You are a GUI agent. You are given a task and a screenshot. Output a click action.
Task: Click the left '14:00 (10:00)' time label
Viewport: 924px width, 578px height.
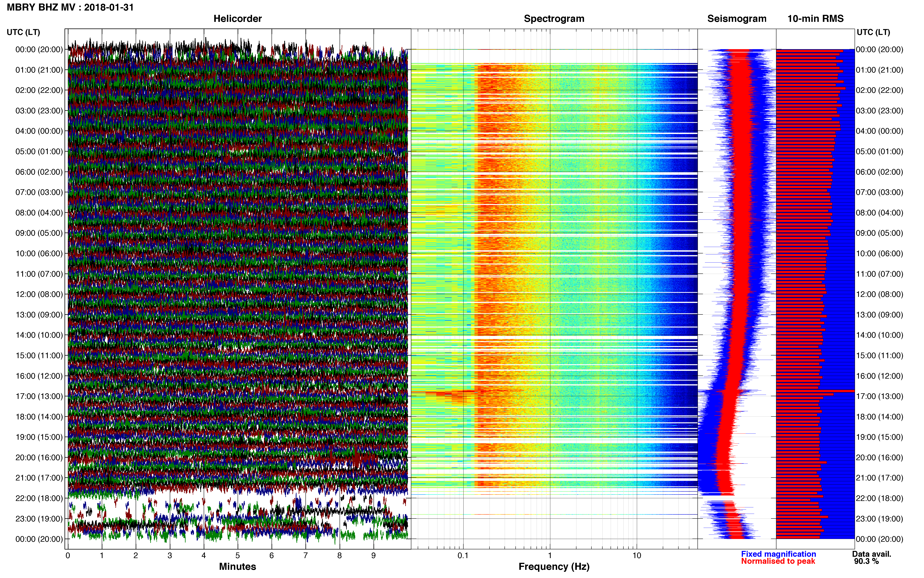coord(39,335)
